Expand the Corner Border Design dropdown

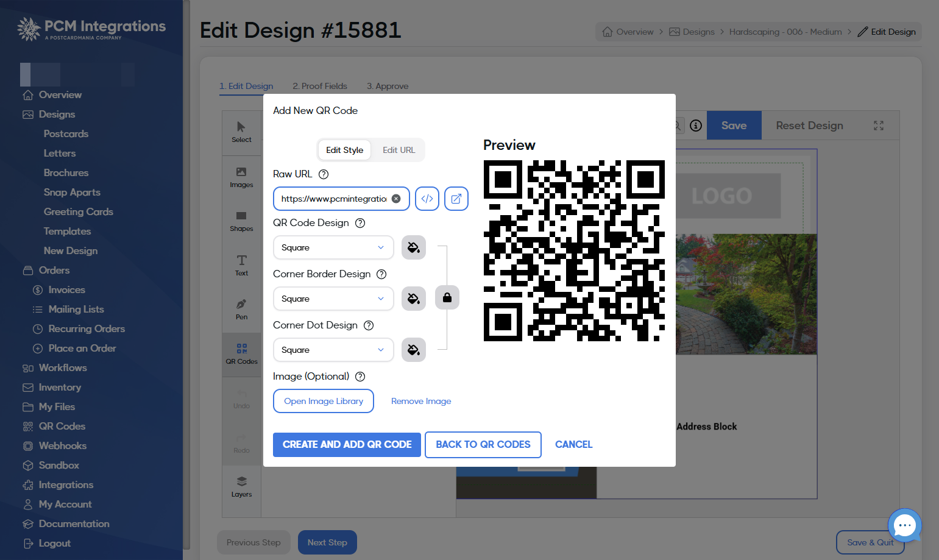pos(333,299)
